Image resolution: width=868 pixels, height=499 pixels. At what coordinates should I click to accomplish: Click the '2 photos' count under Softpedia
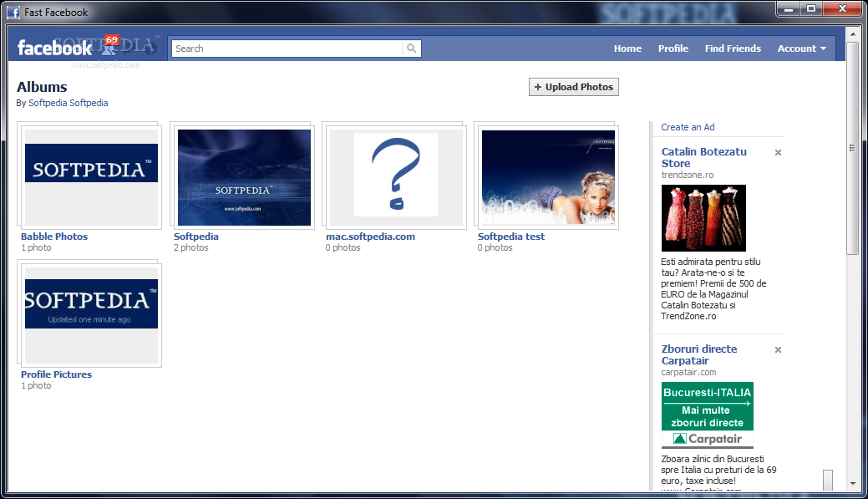[x=191, y=247]
